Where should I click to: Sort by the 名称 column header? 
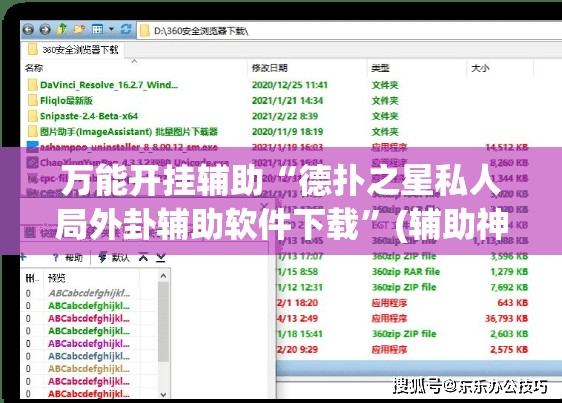click(x=34, y=68)
